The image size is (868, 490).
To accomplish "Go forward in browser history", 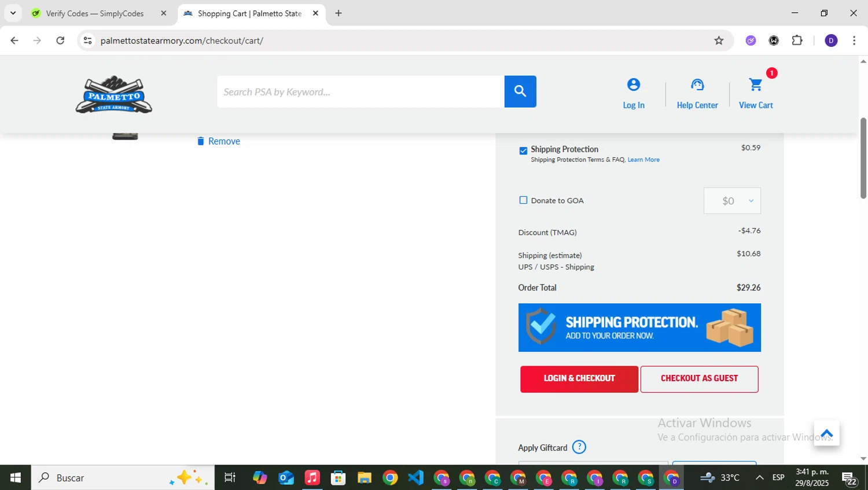I will coord(37,40).
